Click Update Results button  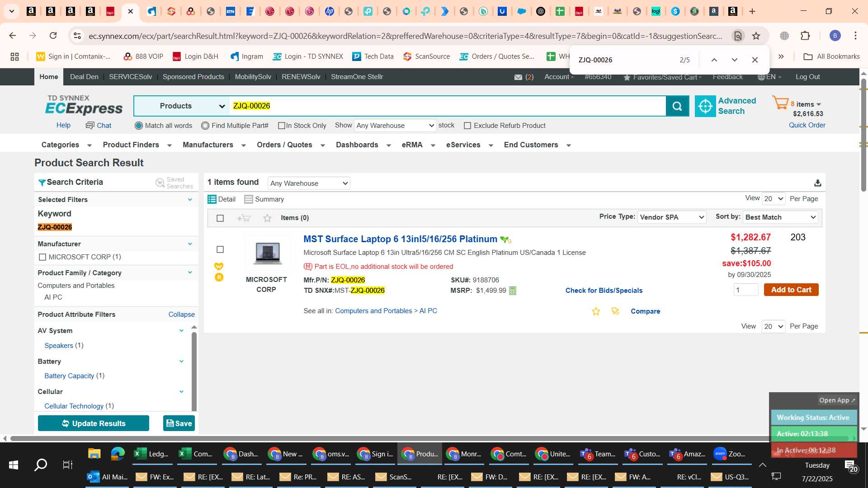[94, 423]
